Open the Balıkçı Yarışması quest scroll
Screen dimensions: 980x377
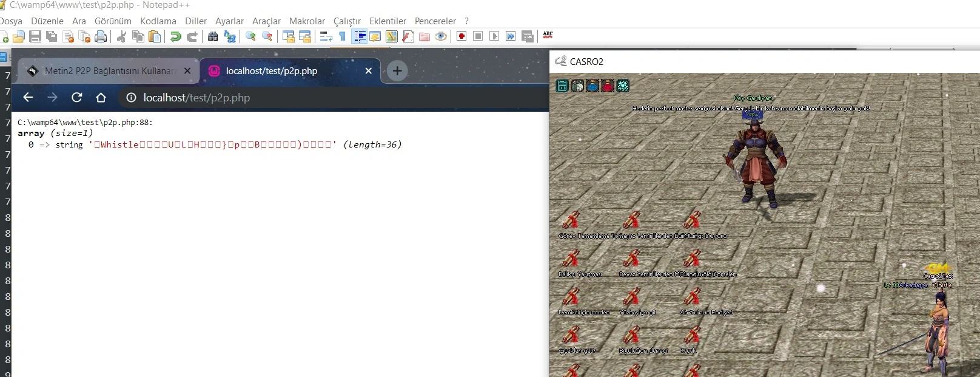(570, 258)
